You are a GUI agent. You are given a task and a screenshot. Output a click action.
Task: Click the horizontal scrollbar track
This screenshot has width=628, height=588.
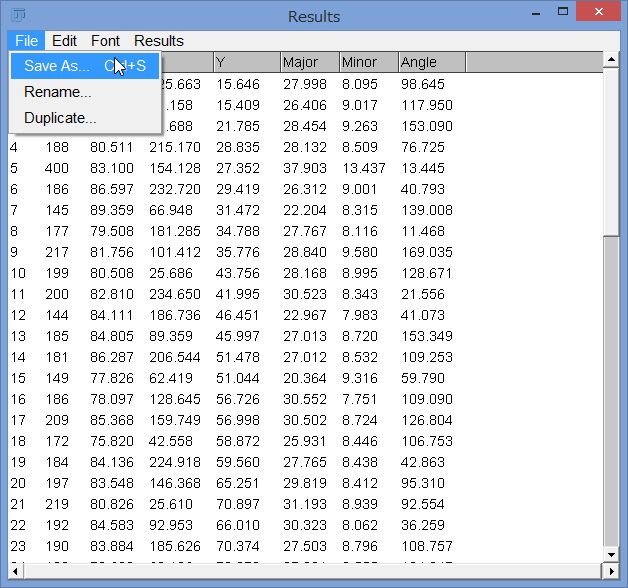click(x=312, y=571)
